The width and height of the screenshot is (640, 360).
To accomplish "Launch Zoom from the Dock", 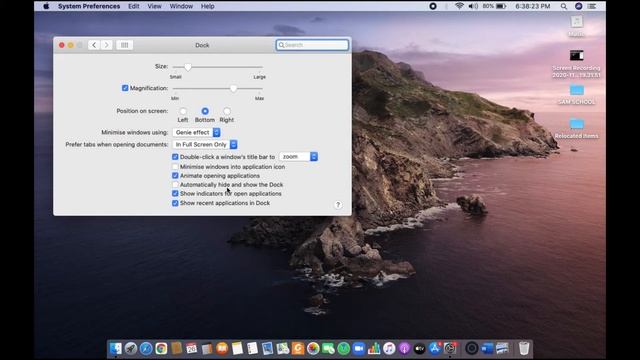I will (x=359, y=348).
